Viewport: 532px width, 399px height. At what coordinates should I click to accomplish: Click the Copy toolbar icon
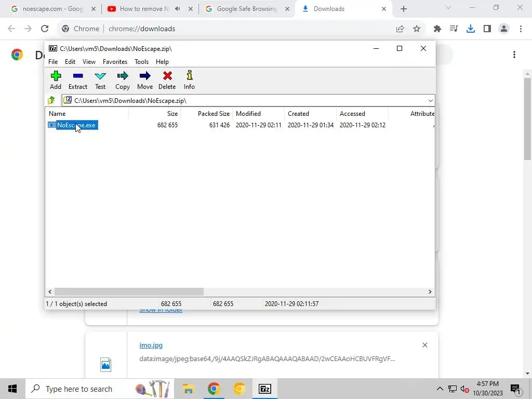click(x=123, y=80)
